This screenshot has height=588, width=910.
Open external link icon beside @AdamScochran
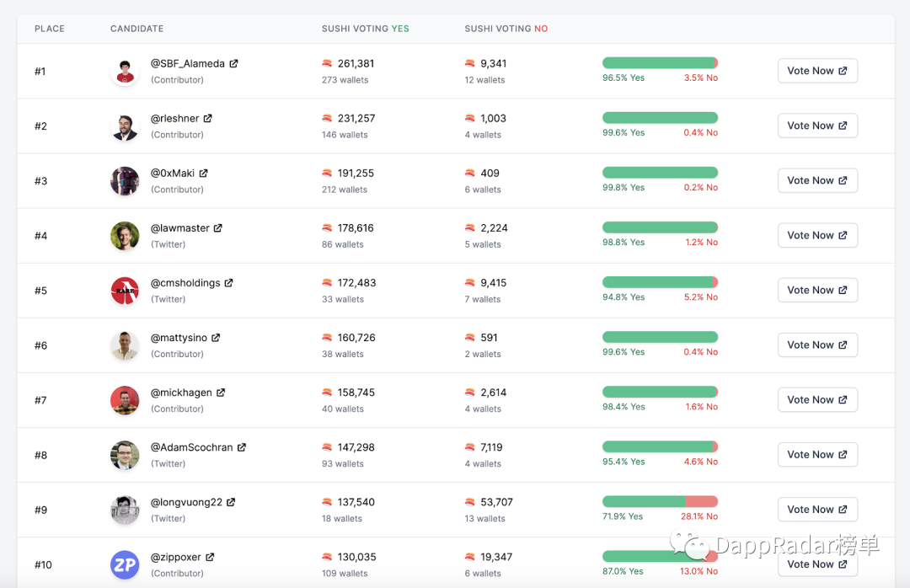coord(242,447)
